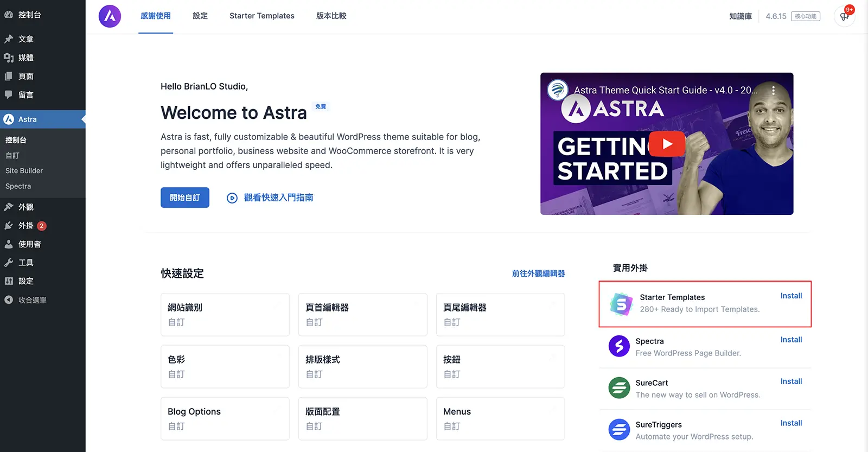Open the 版面配置 quick setting card
868x452 pixels.
pos(363,419)
